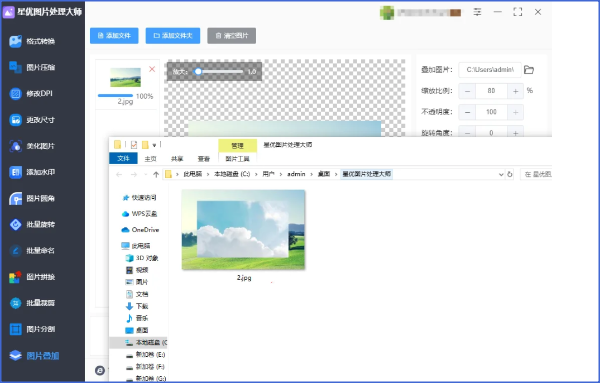Viewport: 600px width, 383px height.
Task: Expand the recent locations arrow beside forward button
Action: (x=145, y=174)
